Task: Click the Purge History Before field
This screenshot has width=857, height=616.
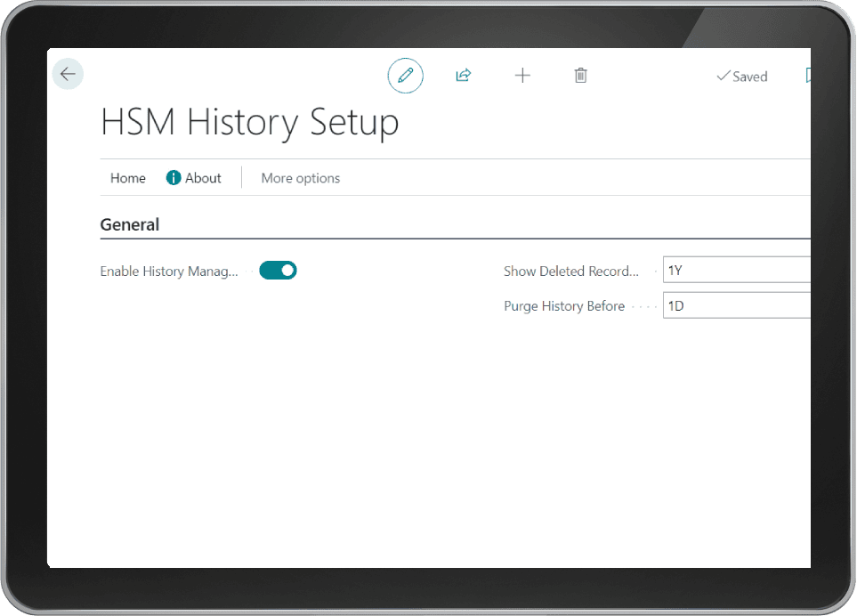Action: (737, 305)
